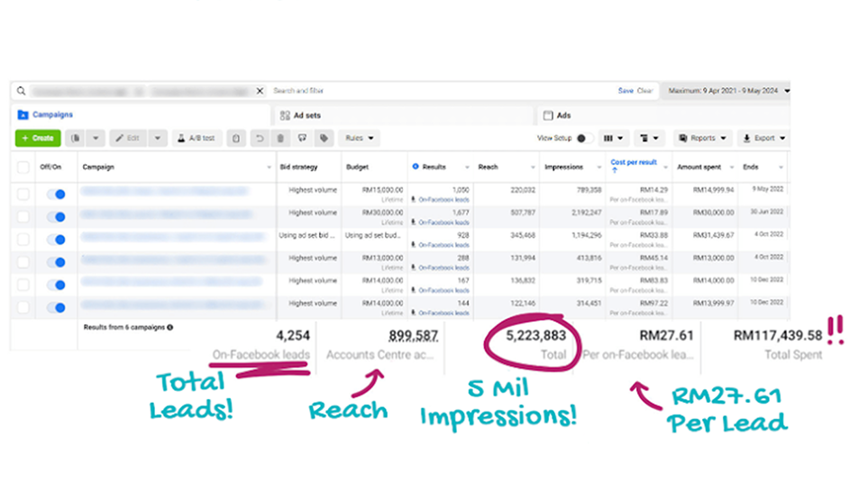Delete using the trash bin icon

[x=280, y=139]
